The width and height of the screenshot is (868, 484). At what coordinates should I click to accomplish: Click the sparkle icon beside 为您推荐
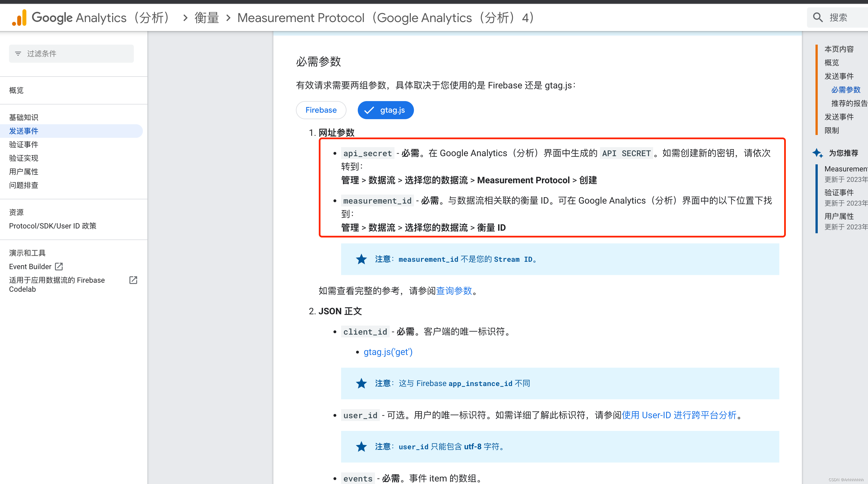[x=817, y=153]
